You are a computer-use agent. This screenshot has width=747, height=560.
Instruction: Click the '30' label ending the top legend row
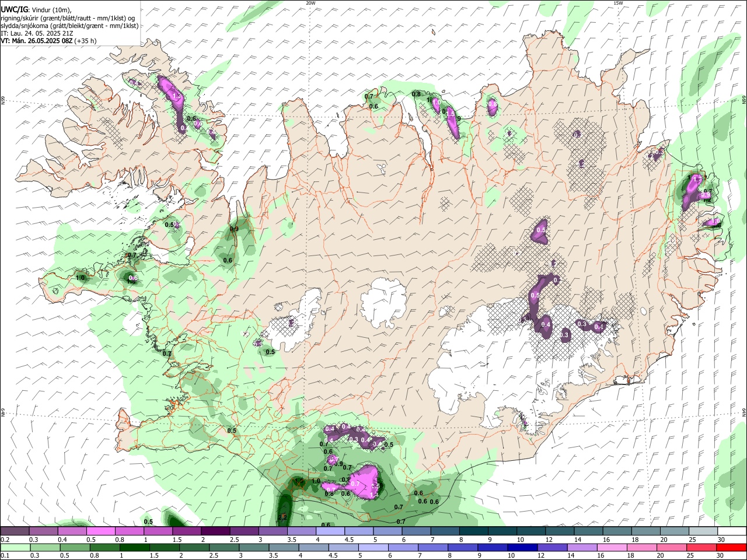[721, 540]
